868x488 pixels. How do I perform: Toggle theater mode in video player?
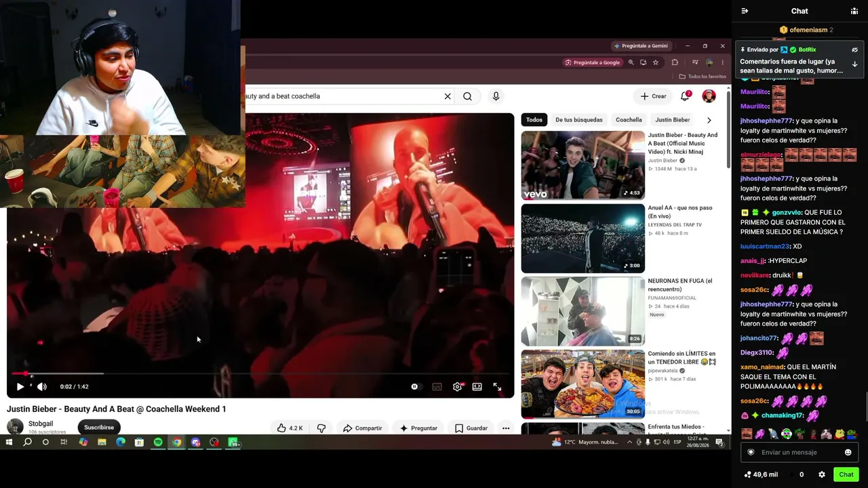pos(477,386)
